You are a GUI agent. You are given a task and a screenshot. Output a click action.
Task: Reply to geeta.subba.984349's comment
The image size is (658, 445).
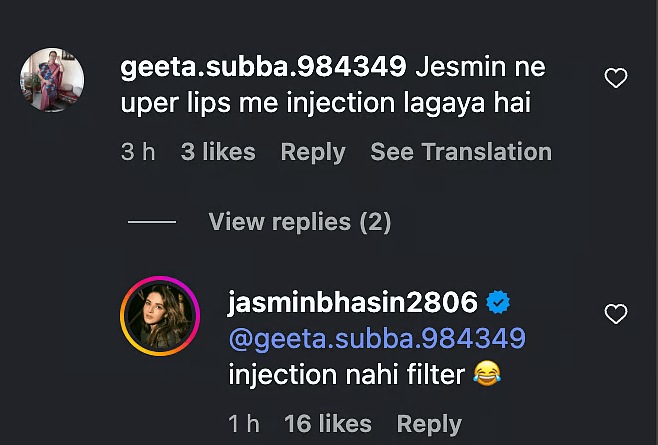[312, 152]
